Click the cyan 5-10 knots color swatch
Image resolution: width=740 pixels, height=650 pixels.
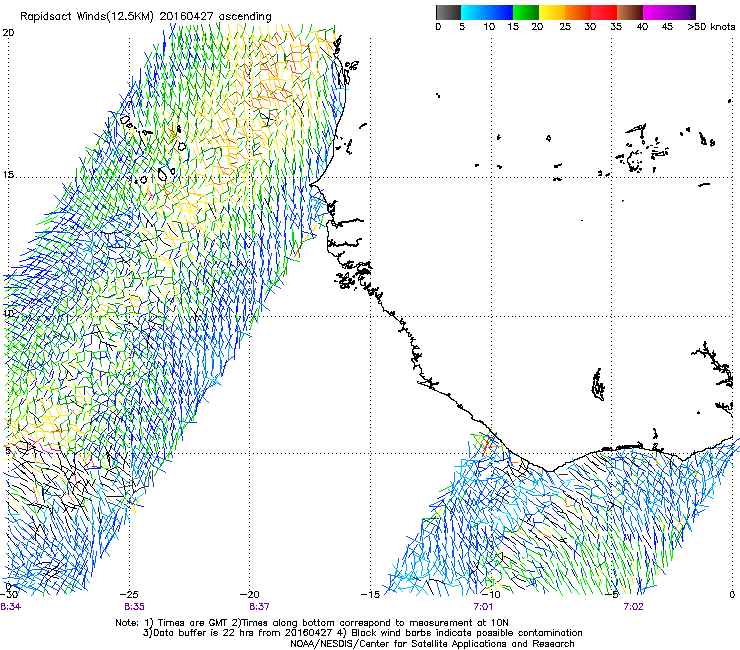[474, 12]
